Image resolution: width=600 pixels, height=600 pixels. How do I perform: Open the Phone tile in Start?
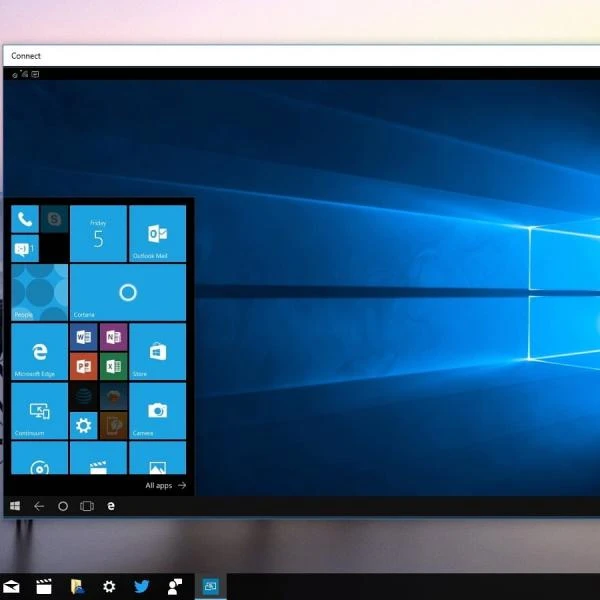[25, 219]
